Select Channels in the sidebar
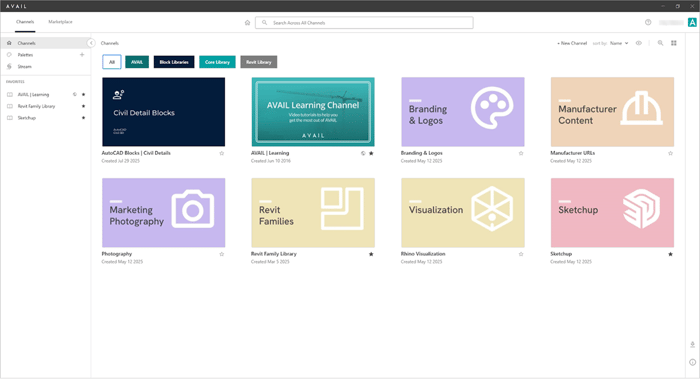This screenshot has width=700, height=379. [45, 43]
